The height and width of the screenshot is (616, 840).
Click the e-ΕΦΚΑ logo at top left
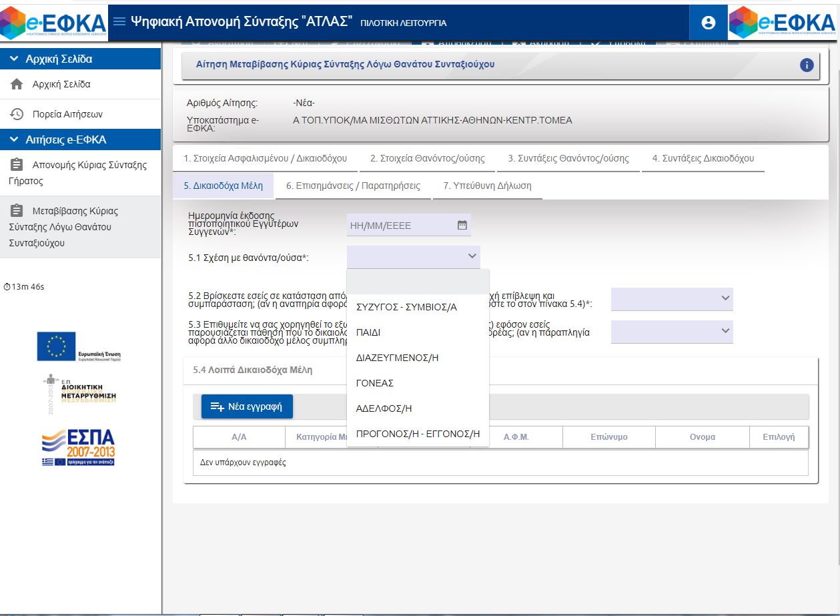pyautogui.click(x=53, y=21)
